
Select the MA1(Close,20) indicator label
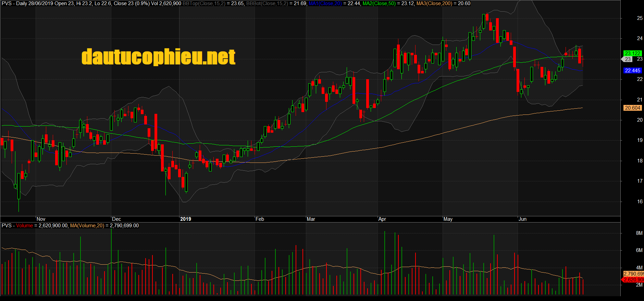(x=325, y=3)
